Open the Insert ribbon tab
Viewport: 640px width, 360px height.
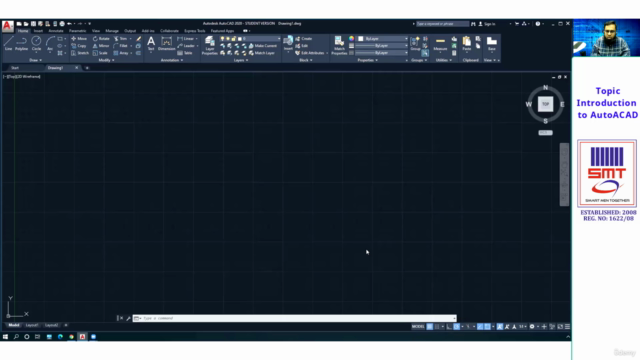coord(38,31)
